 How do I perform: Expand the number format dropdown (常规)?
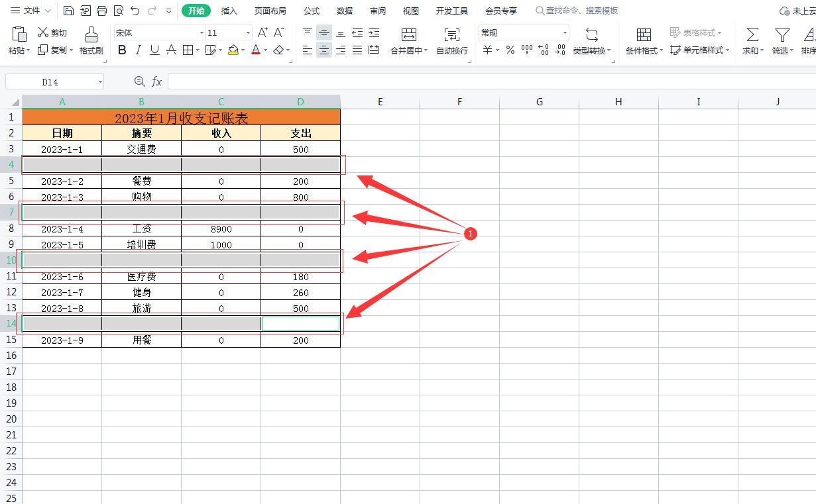coord(565,32)
